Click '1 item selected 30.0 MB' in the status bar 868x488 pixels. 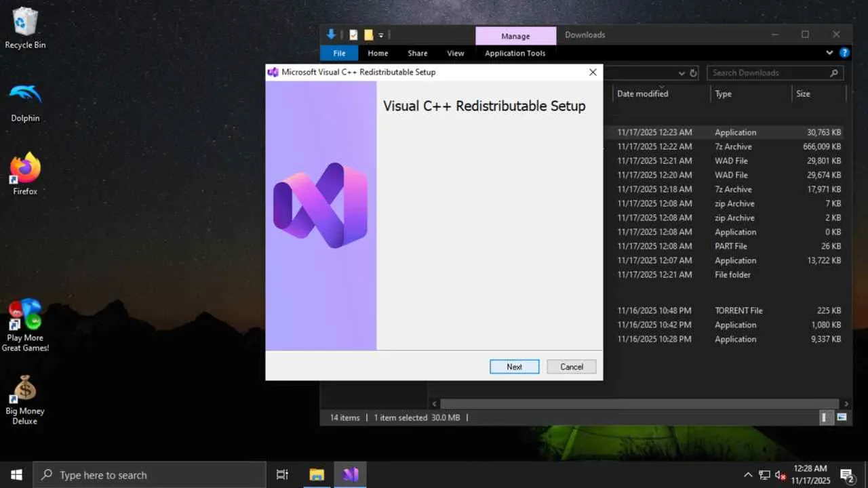(417, 418)
